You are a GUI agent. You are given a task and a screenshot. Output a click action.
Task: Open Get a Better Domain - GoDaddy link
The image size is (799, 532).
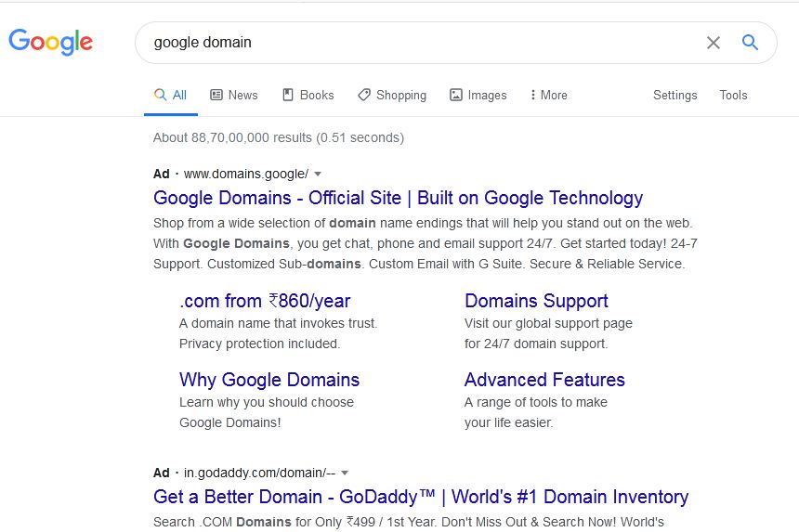pyautogui.click(x=421, y=497)
